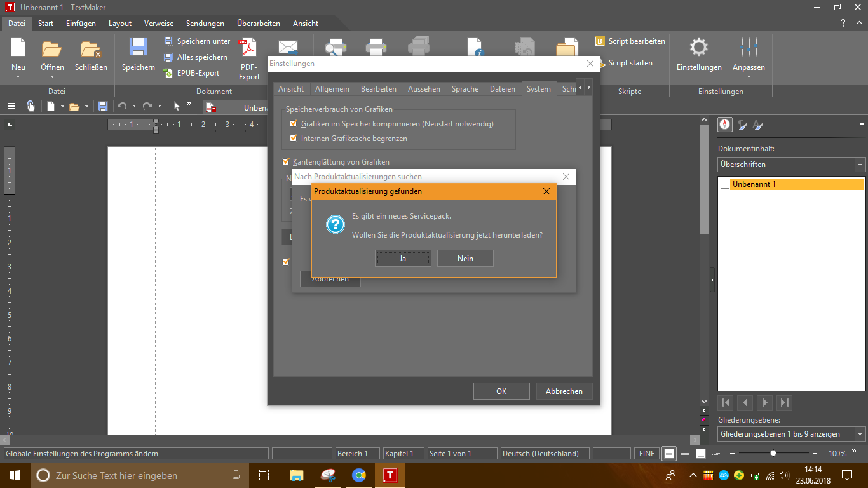Click Ja to download the update
This screenshot has height=488, width=868.
403,259
